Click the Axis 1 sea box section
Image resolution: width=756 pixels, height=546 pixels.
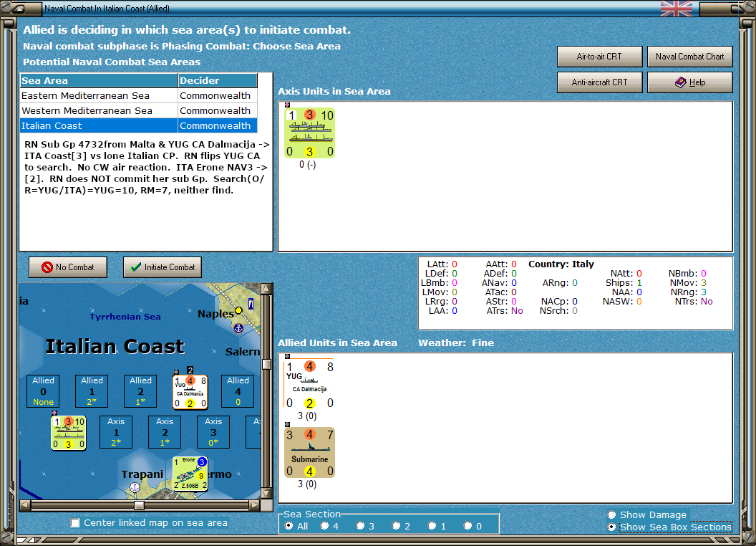[116, 432]
